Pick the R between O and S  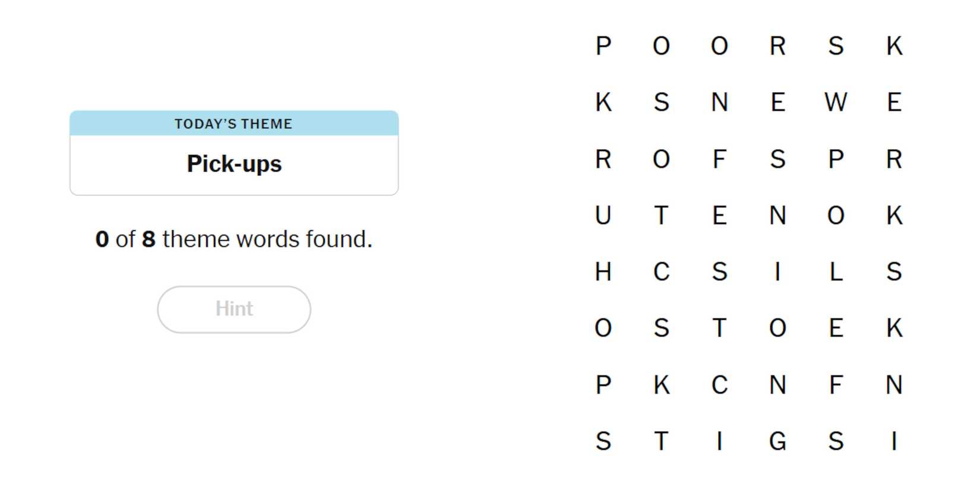tap(777, 46)
